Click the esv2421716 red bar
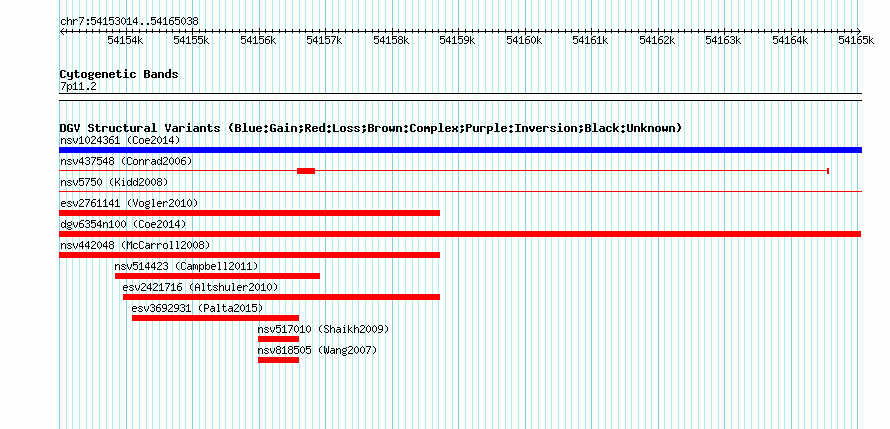 282,297
